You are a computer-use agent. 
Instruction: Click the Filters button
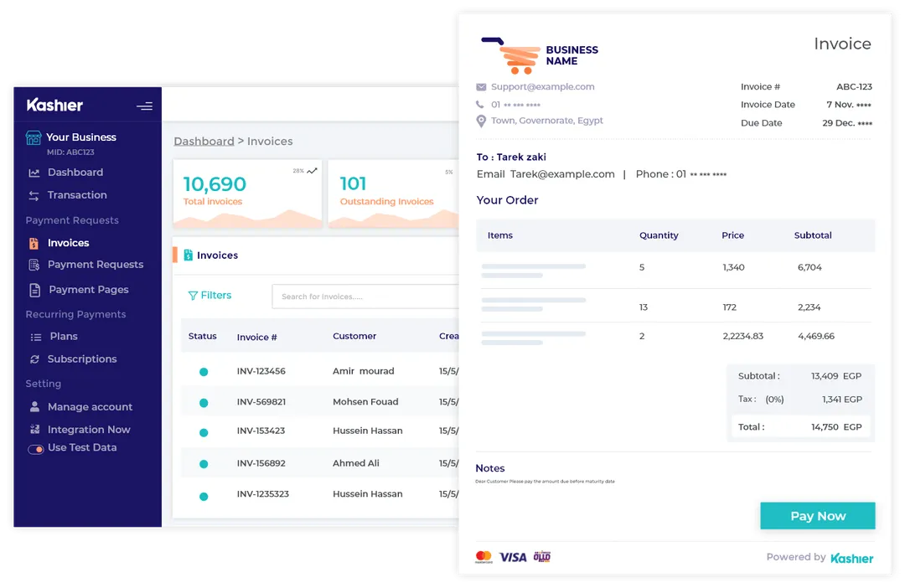[209, 296]
